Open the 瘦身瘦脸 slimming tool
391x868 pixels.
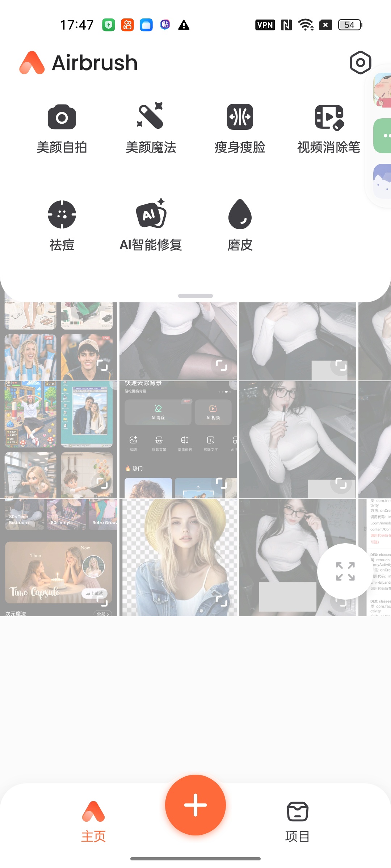click(240, 129)
